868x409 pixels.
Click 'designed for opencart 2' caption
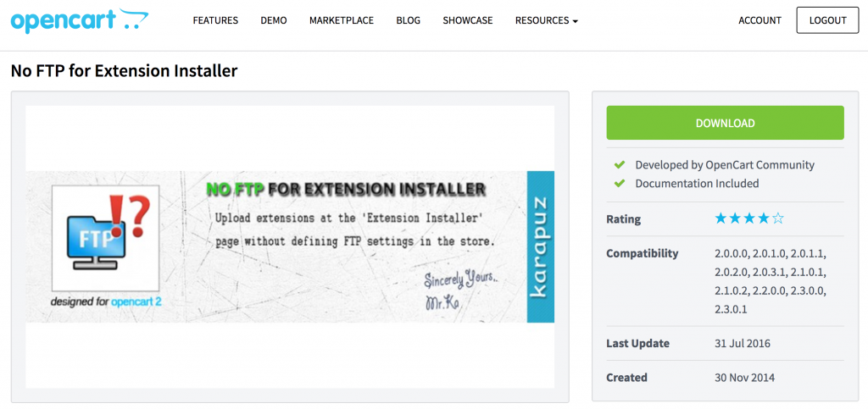pyautogui.click(x=106, y=302)
